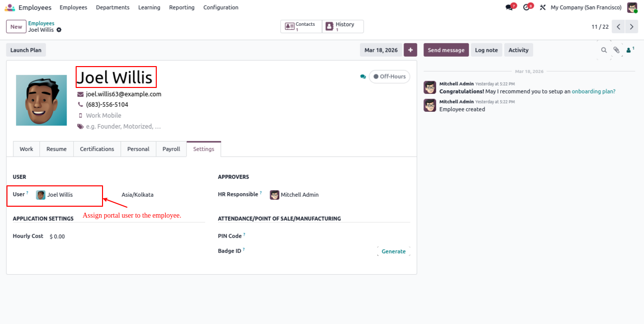The image size is (644, 324).
Task: Search messages with the magnifier icon
Action: pyautogui.click(x=604, y=50)
